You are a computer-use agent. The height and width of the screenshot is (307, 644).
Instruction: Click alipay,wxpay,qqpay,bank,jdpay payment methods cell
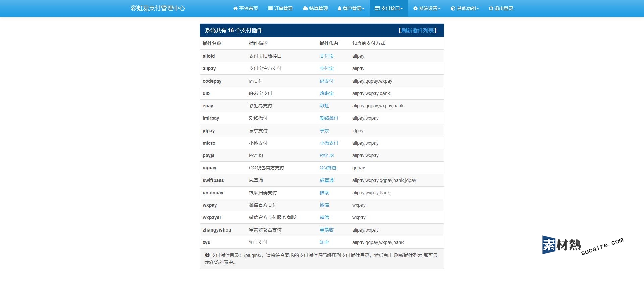point(396,180)
